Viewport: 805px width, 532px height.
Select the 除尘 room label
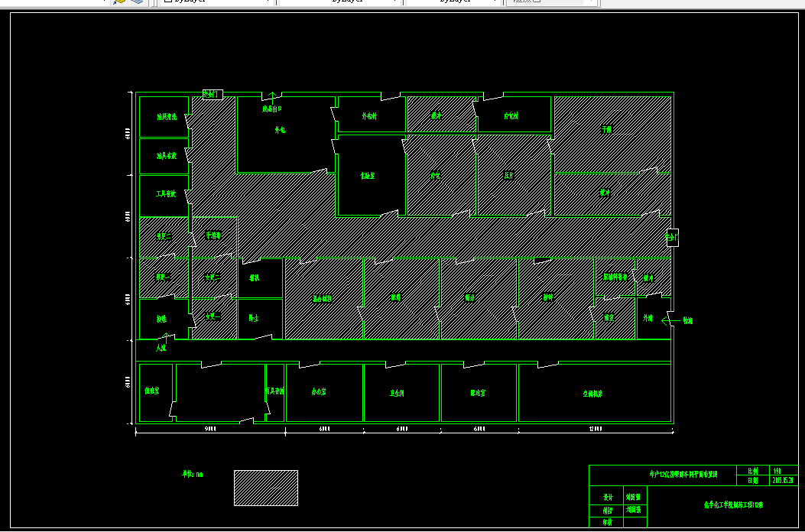point(254,319)
